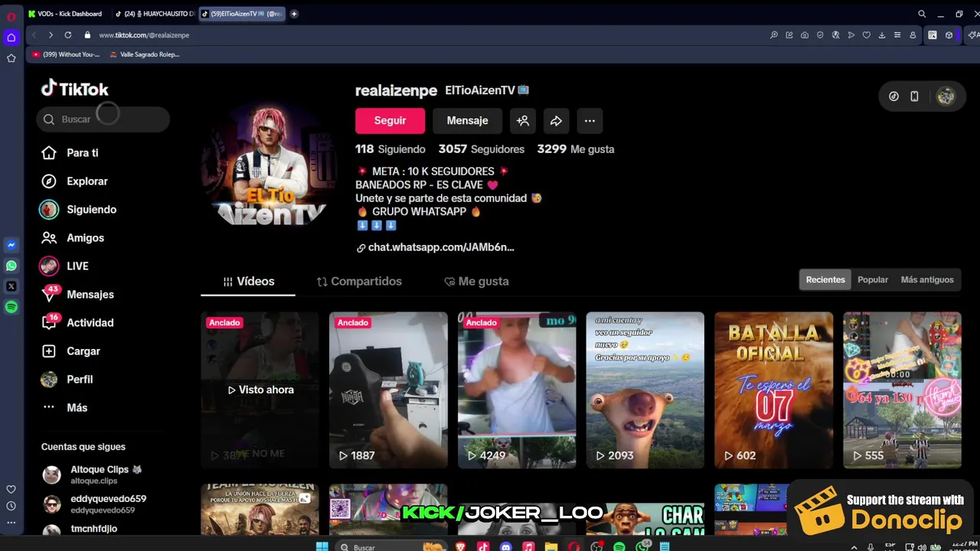
Task: Click the heart bookmark icon in address bar
Action: pyautogui.click(x=867, y=35)
